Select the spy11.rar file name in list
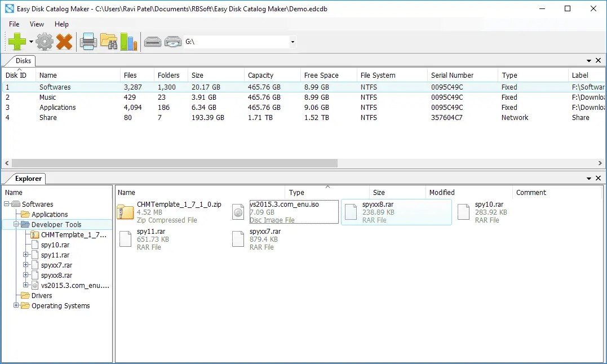607x364 pixels. (x=151, y=232)
